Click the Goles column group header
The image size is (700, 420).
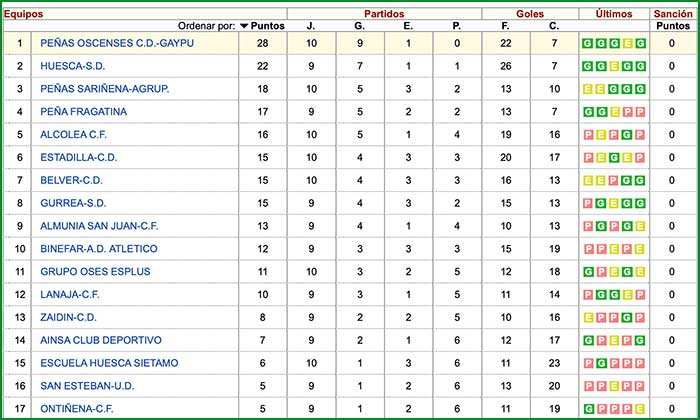[530, 12]
